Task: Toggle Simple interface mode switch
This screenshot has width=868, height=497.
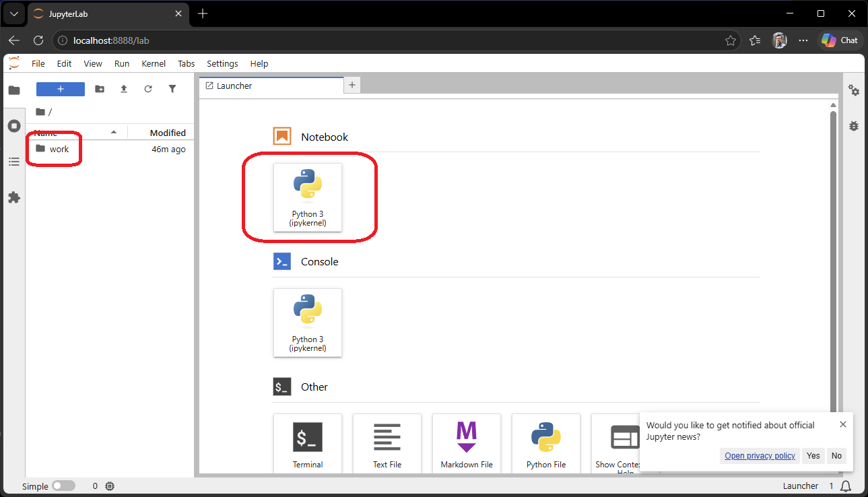Action: point(64,486)
